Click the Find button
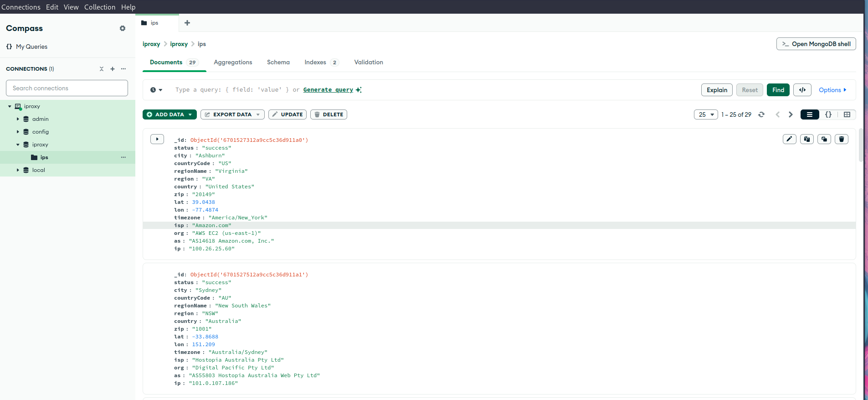Viewport: 868px width, 400px height. click(x=778, y=90)
